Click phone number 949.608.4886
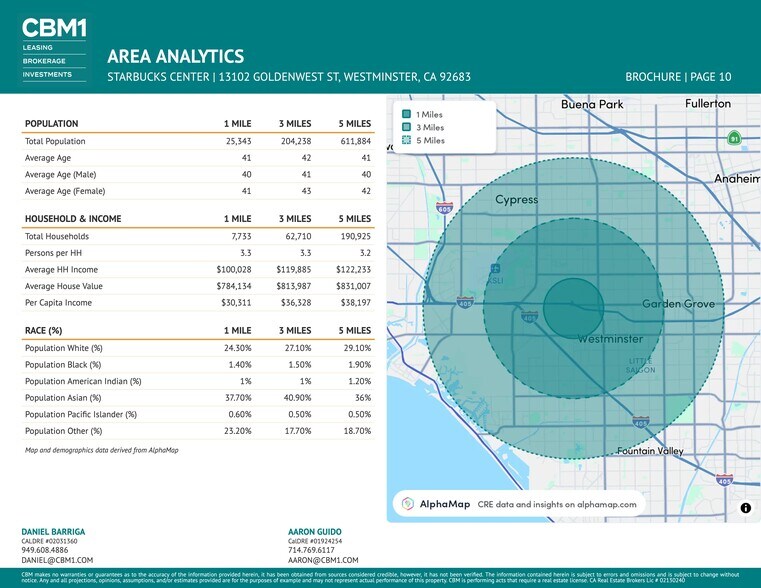The height and width of the screenshot is (588, 761). click(45, 550)
